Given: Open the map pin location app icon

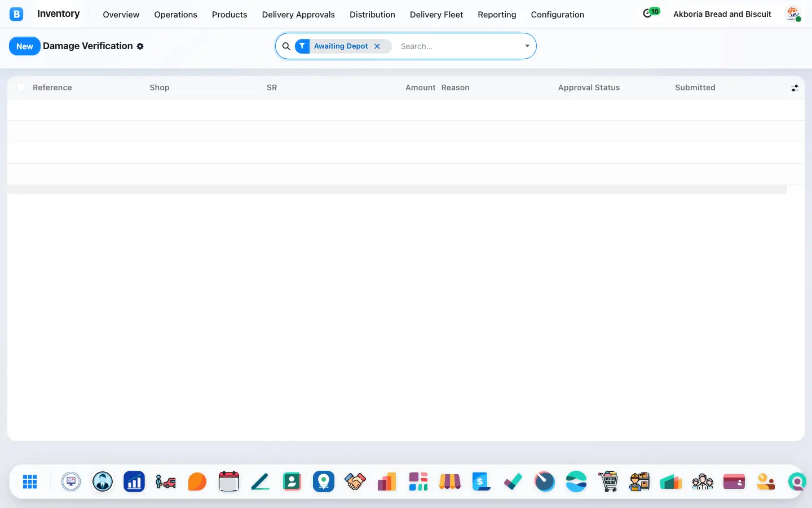Looking at the screenshot, I should pos(324,481).
